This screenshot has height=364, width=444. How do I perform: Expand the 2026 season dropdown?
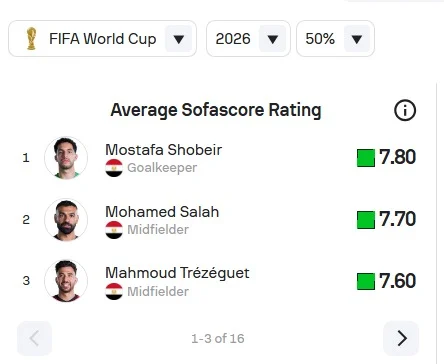(x=248, y=39)
